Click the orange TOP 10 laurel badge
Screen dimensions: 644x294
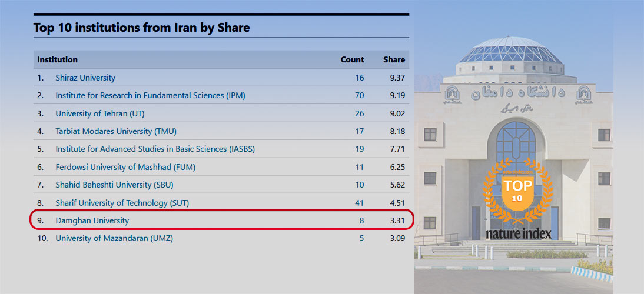coord(518,192)
